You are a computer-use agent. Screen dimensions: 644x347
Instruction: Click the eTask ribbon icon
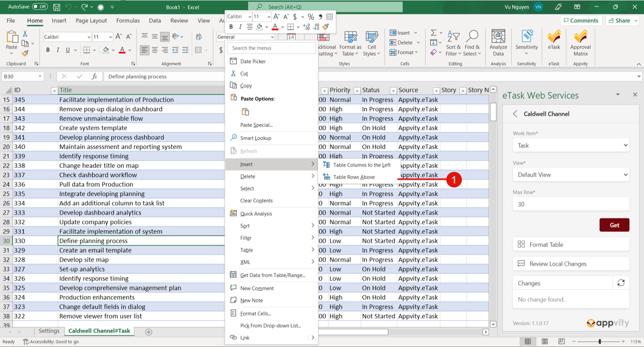click(554, 41)
